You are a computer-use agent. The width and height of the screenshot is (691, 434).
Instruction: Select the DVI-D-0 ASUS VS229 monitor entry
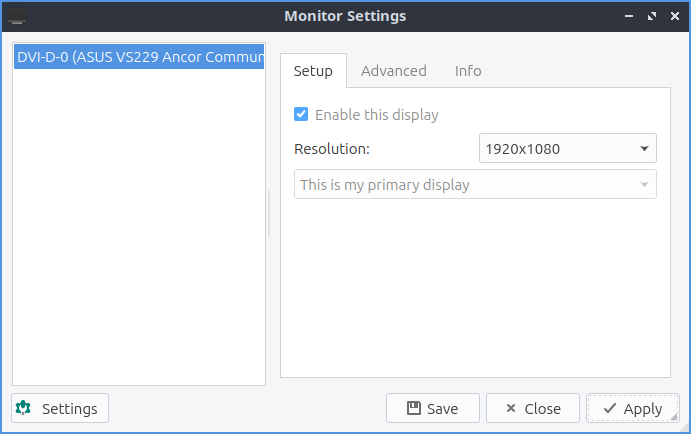[x=139, y=57]
